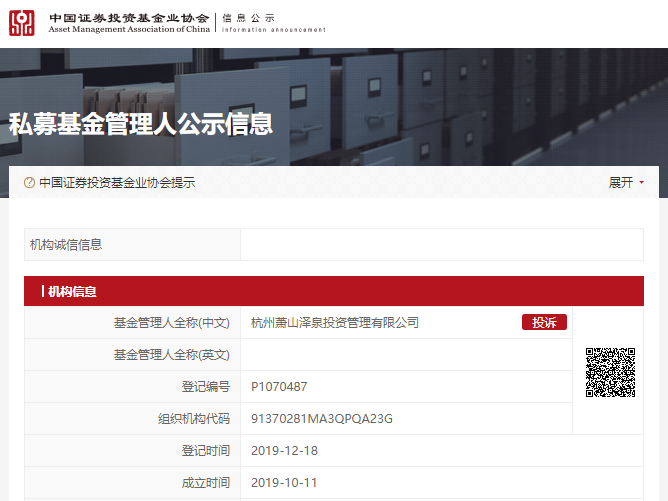Click the 投诉 complaint button
The height and width of the screenshot is (501, 668).
(544, 322)
